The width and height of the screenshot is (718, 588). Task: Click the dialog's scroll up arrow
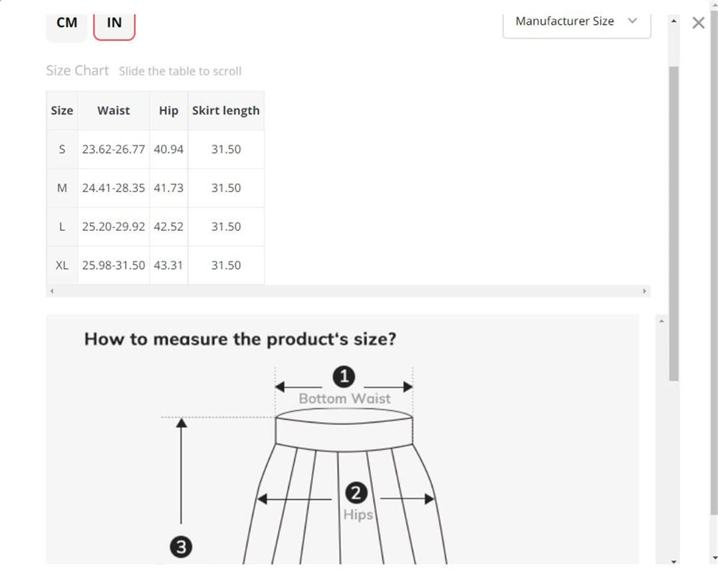click(673, 21)
